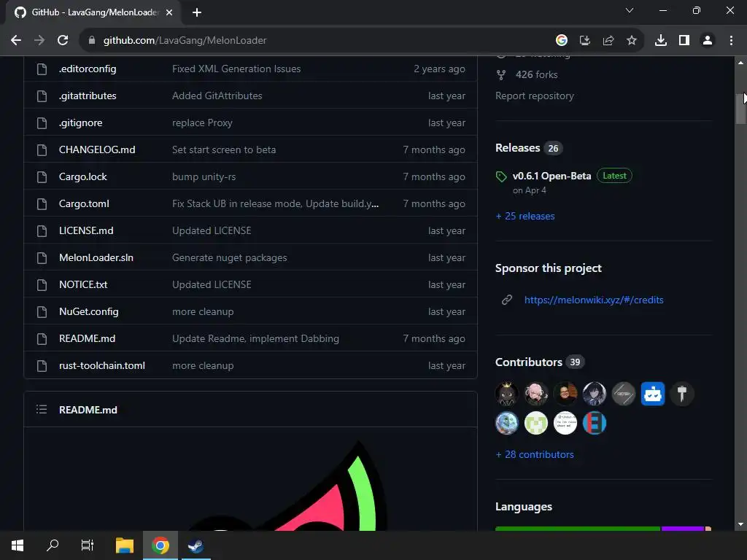Viewport: 747px width, 560px height.
Task: View + 25 releases link
Action: pos(525,216)
